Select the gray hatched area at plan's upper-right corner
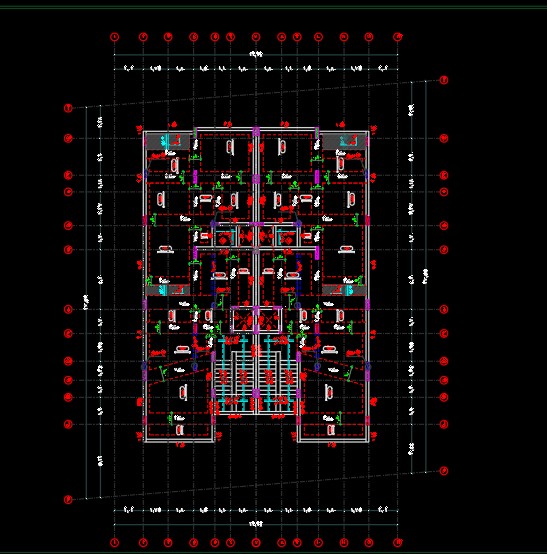547x554 pixels. pyautogui.click(x=344, y=141)
